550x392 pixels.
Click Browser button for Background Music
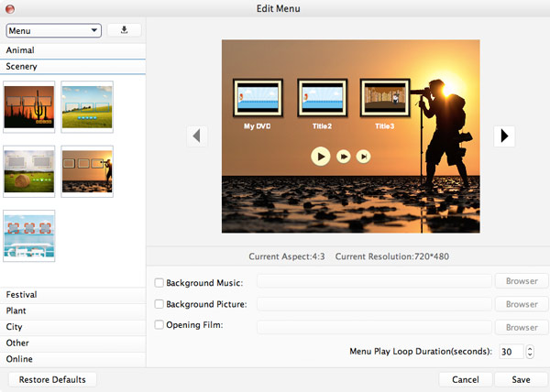[x=522, y=281]
